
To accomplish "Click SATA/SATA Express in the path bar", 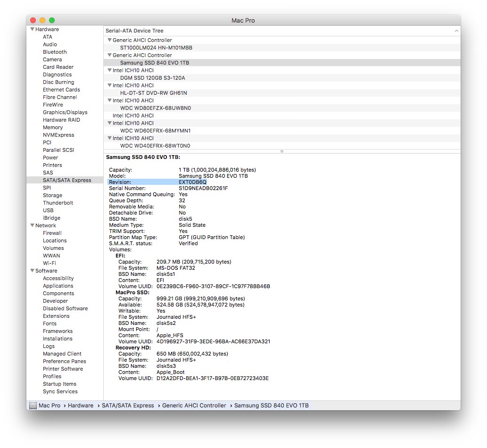I will [x=128, y=406].
